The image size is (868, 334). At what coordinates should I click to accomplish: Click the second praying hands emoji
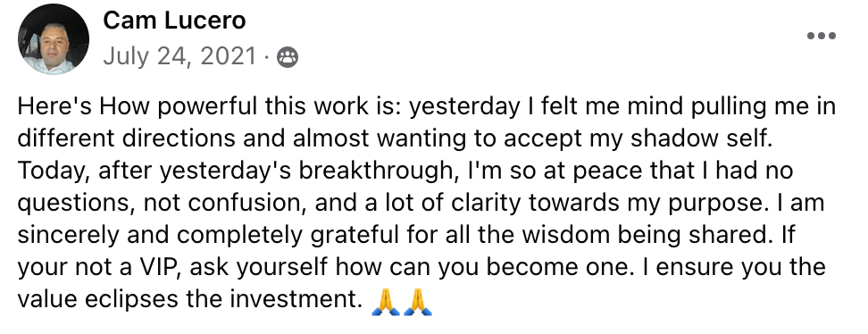point(417,303)
